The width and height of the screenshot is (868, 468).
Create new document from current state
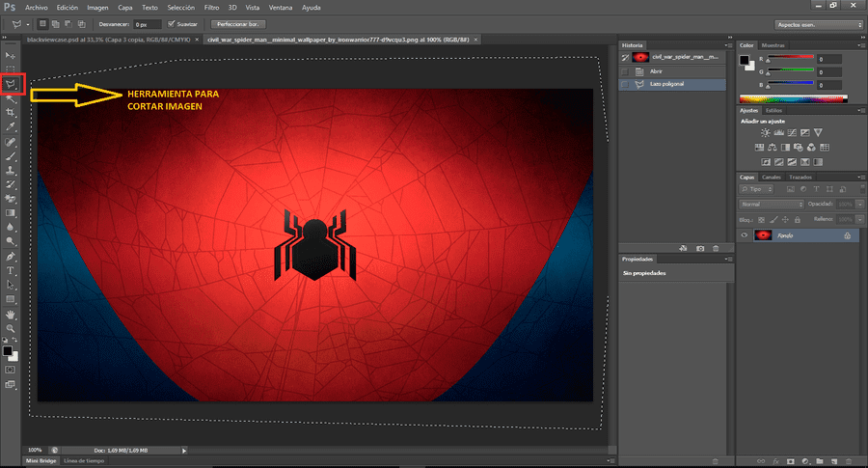[684, 249]
